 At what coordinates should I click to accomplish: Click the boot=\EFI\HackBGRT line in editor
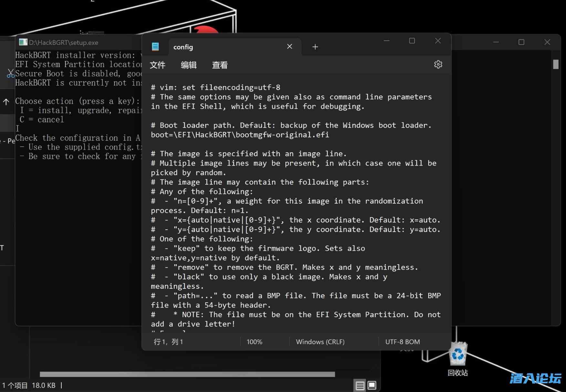[240, 135]
